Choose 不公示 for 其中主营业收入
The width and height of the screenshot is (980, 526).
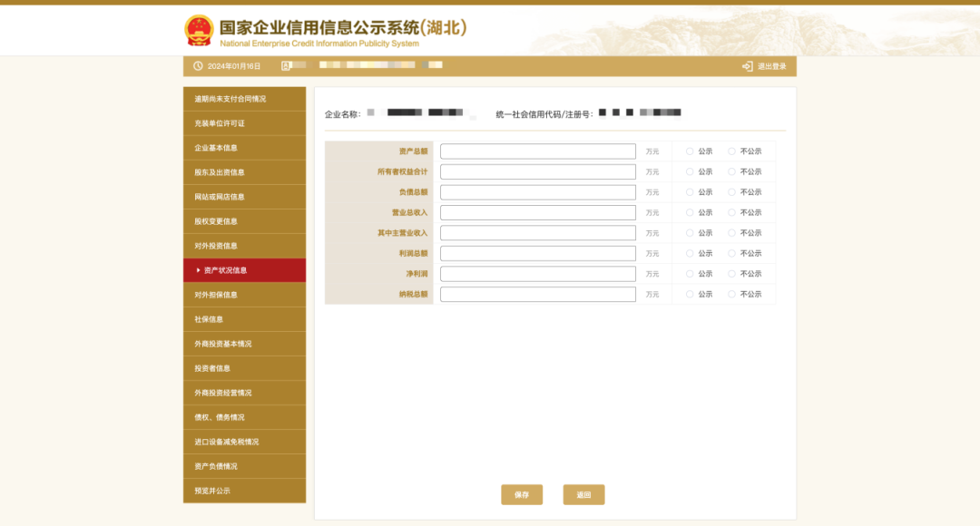[x=732, y=233]
